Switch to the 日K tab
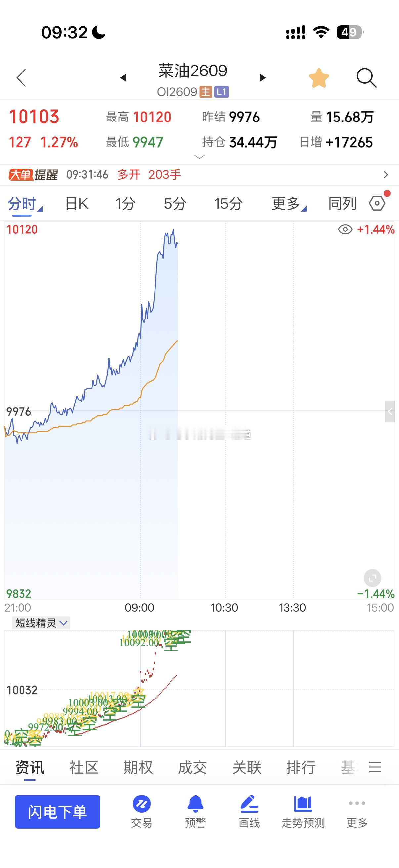 coord(77,204)
